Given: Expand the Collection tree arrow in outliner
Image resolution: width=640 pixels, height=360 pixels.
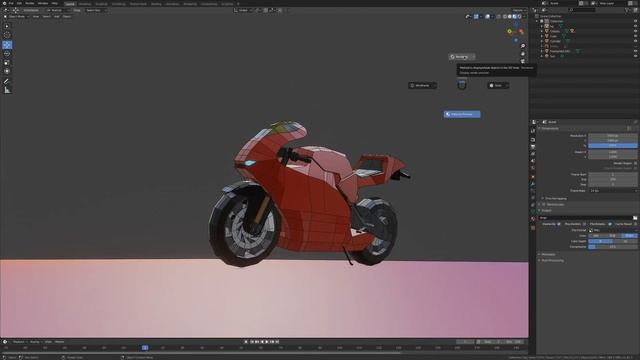Looking at the screenshot, I should [538, 21].
